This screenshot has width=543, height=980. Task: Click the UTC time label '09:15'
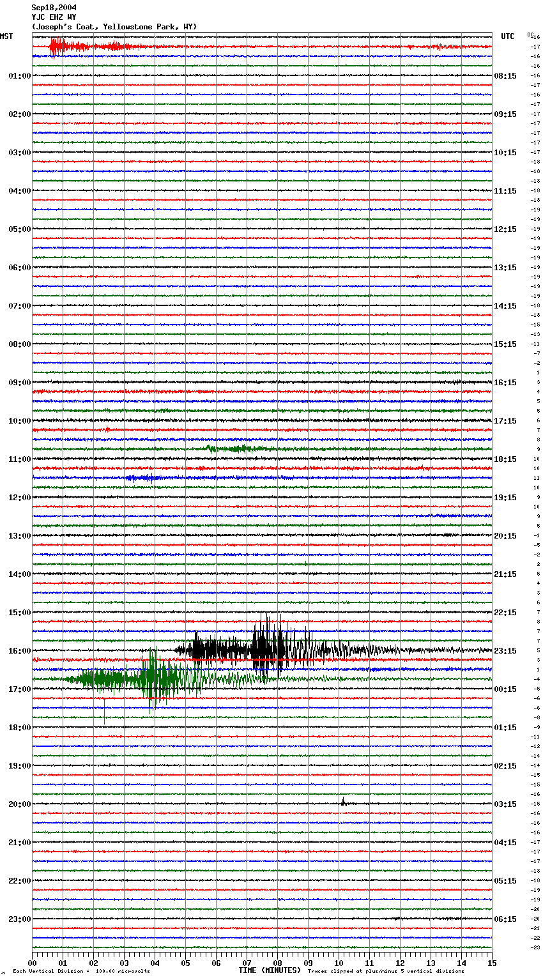[505, 114]
